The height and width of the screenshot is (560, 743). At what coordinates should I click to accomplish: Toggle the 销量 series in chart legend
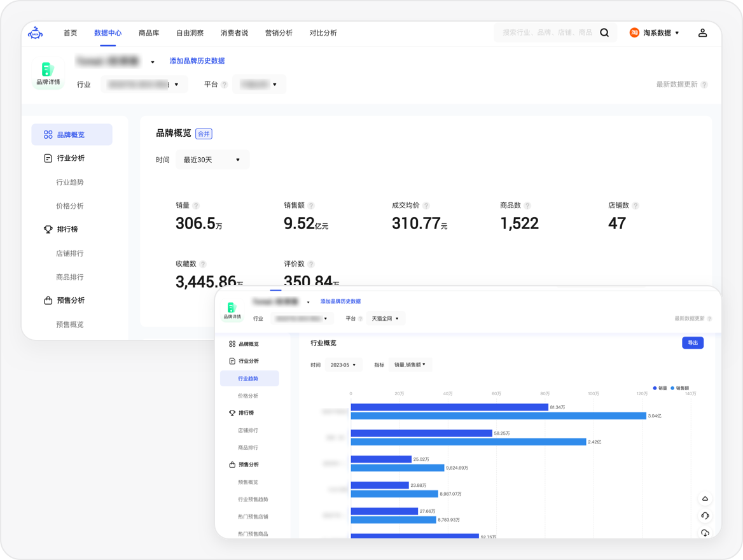pos(660,388)
